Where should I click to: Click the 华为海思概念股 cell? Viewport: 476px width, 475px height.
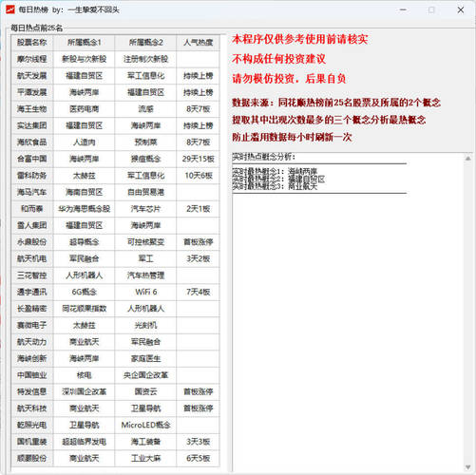(x=84, y=209)
